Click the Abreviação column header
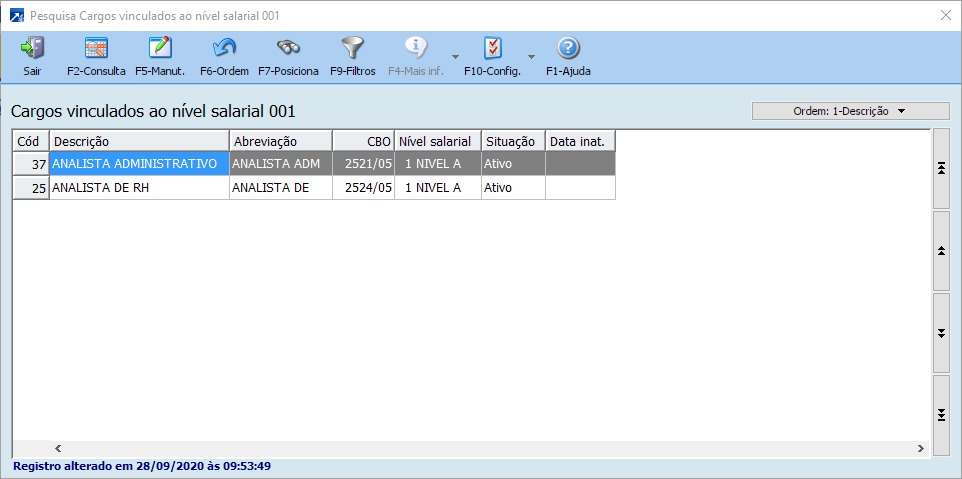This screenshot has width=962, height=479. click(281, 141)
